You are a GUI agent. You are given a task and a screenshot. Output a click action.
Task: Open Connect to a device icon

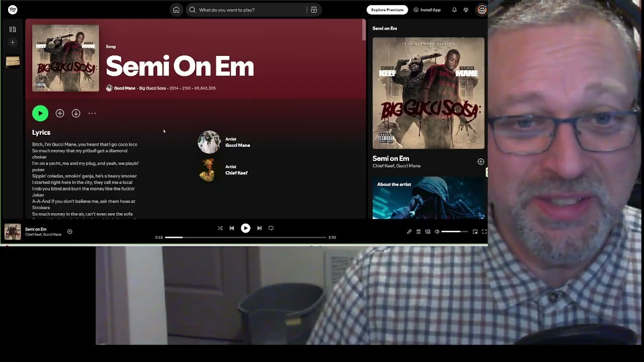tap(428, 232)
